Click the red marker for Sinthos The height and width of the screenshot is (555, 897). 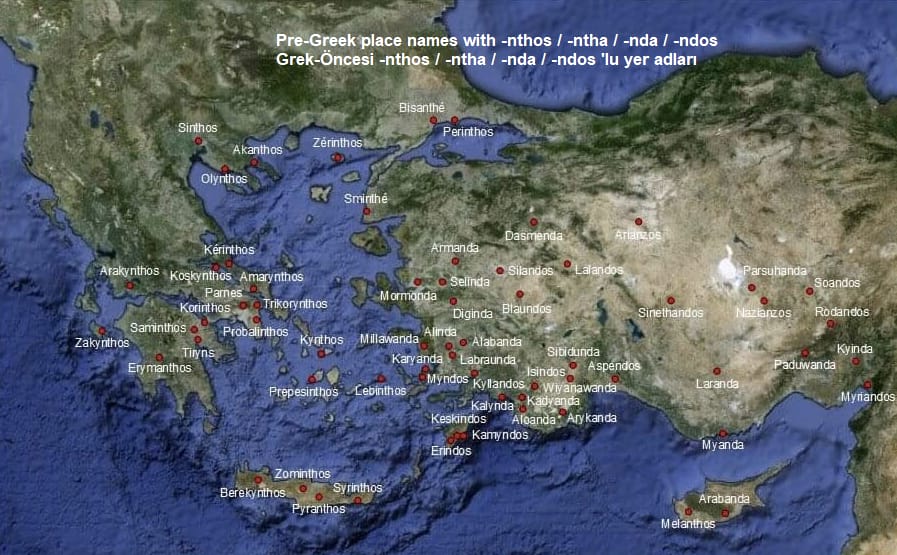(x=198, y=142)
